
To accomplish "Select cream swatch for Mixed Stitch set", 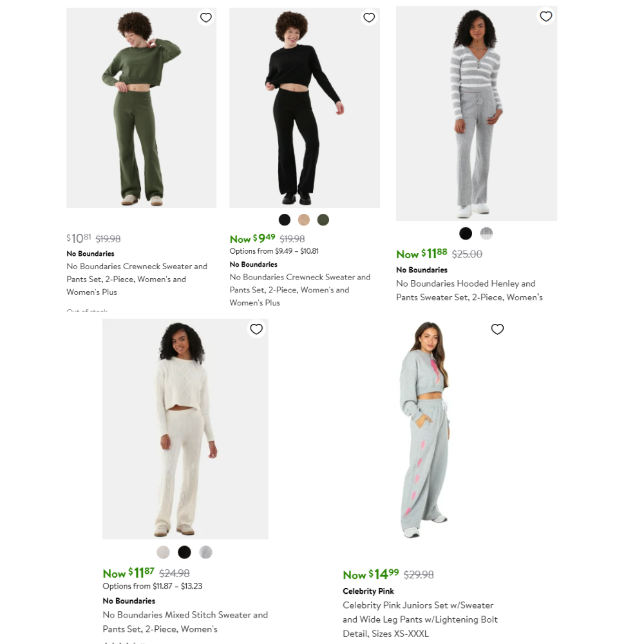I will pos(163,553).
